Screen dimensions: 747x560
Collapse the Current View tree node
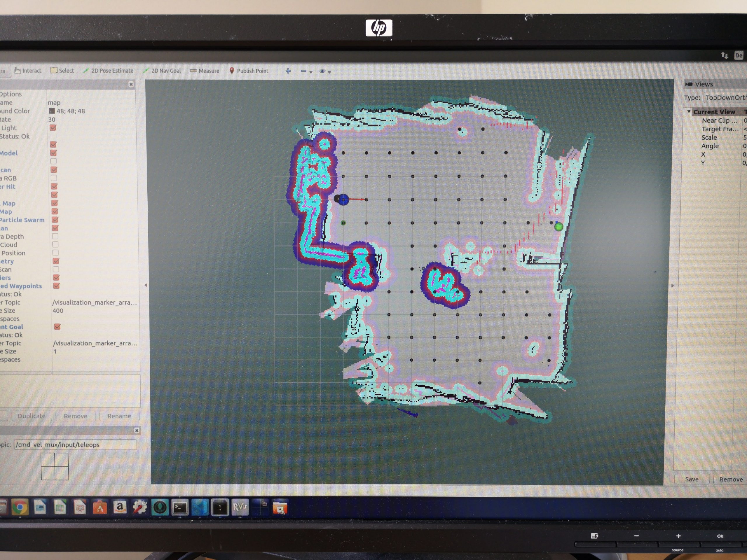[x=689, y=111]
